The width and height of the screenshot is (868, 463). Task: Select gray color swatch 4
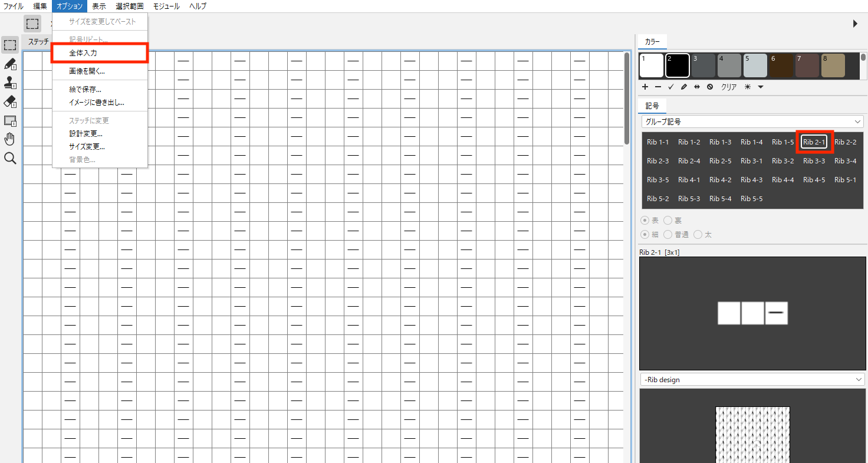pyautogui.click(x=729, y=65)
